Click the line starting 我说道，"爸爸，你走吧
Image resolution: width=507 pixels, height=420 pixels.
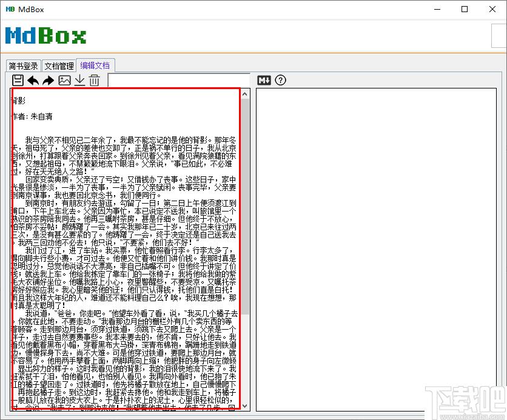click(131, 313)
